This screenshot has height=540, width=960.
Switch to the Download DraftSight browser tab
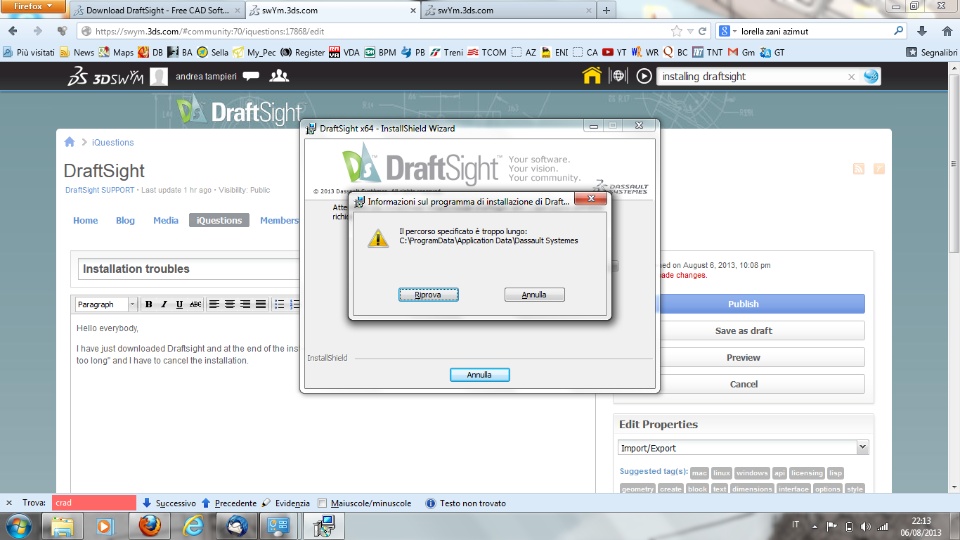pyautogui.click(x=157, y=10)
